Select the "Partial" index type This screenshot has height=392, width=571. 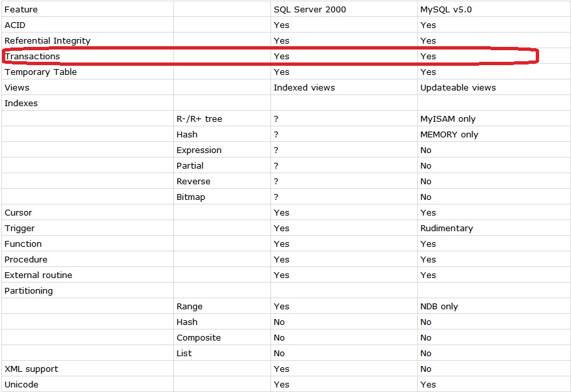pyautogui.click(x=190, y=166)
